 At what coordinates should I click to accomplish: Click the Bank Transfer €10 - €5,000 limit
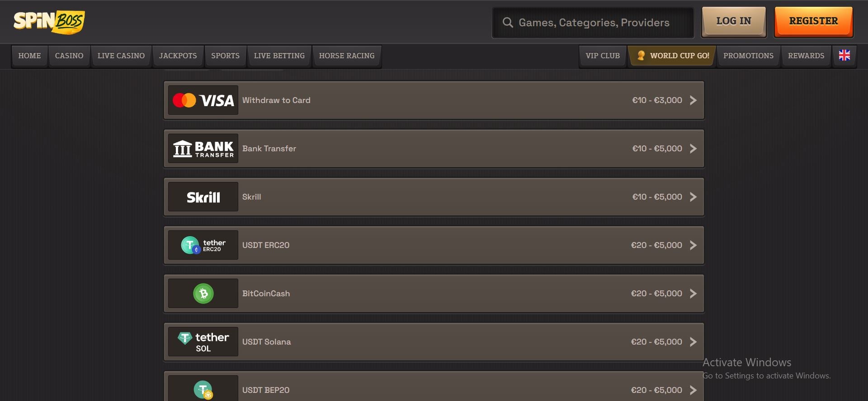[x=657, y=149]
